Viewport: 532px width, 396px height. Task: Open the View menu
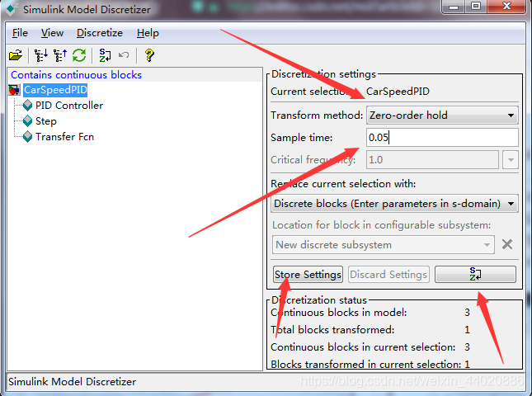52,33
